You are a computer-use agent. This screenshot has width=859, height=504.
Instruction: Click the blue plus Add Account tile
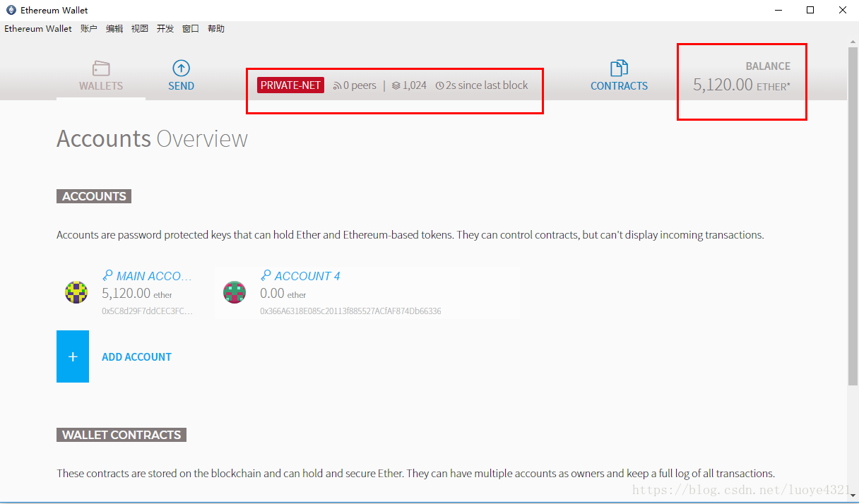tap(73, 356)
